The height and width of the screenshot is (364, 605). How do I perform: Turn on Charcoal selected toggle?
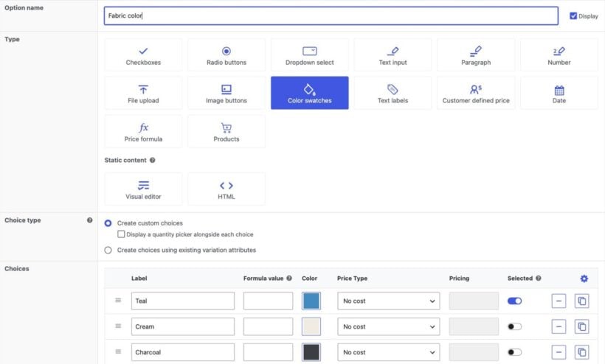pyautogui.click(x=515, y=352)
